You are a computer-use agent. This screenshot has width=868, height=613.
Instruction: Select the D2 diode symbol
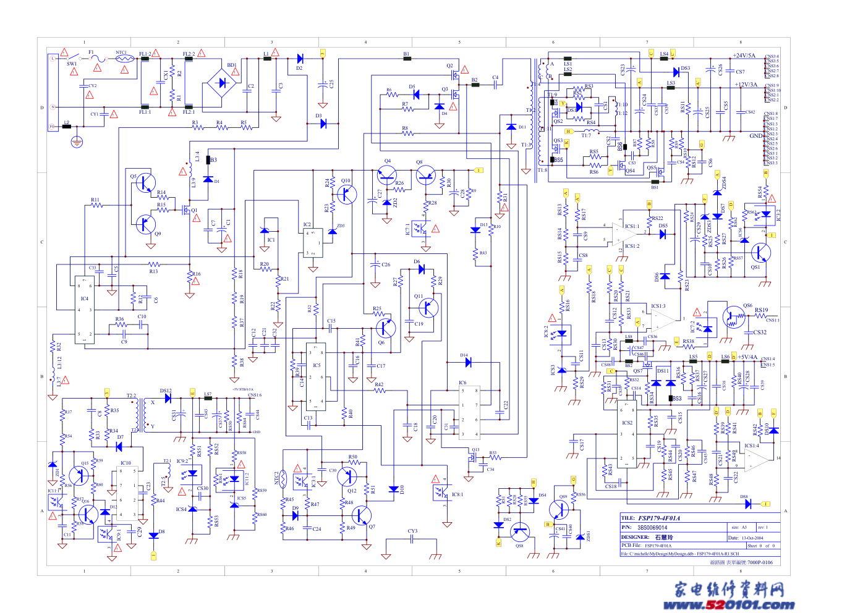[x=300, y=59]
